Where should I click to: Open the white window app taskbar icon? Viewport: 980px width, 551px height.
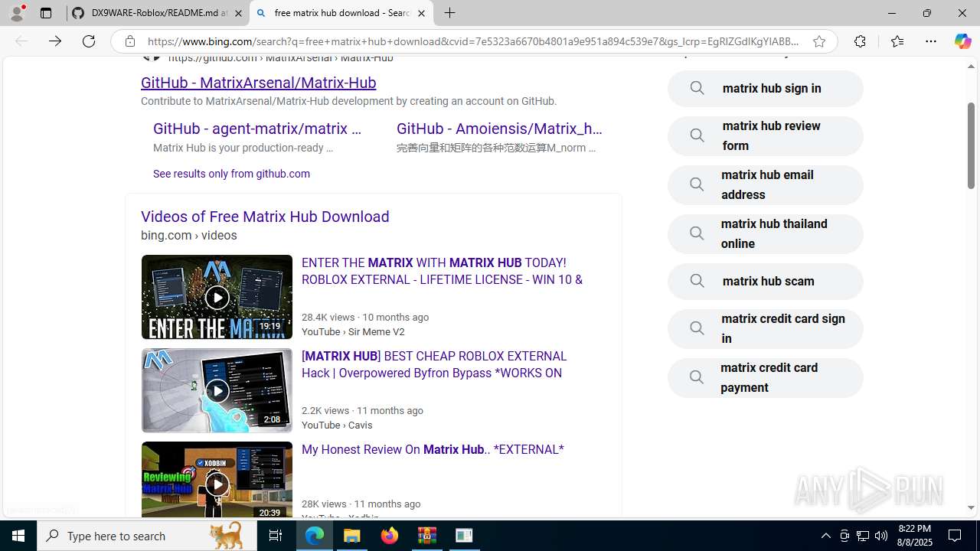tap(464, 536)
